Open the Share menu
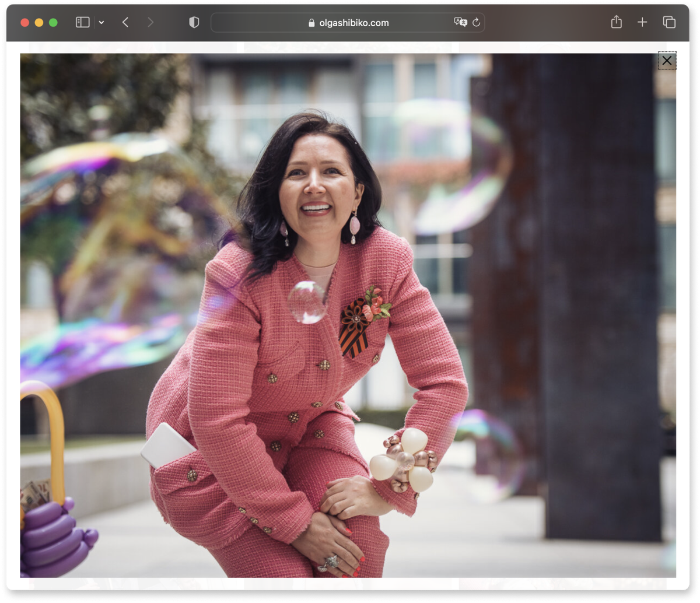The height and width of the screenshot is (603, 700). [x=616, y=22]
